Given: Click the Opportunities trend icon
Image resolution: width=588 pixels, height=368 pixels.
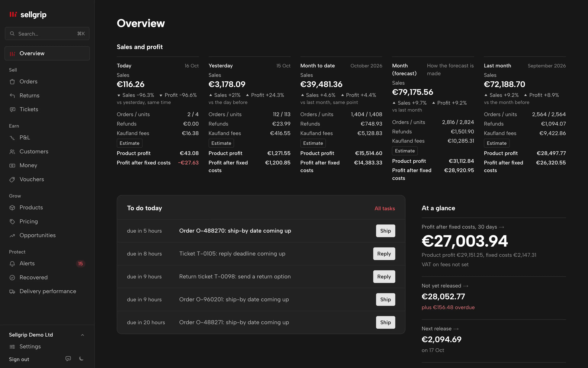Looking at the screenshot, I should [x=12, y=235].
